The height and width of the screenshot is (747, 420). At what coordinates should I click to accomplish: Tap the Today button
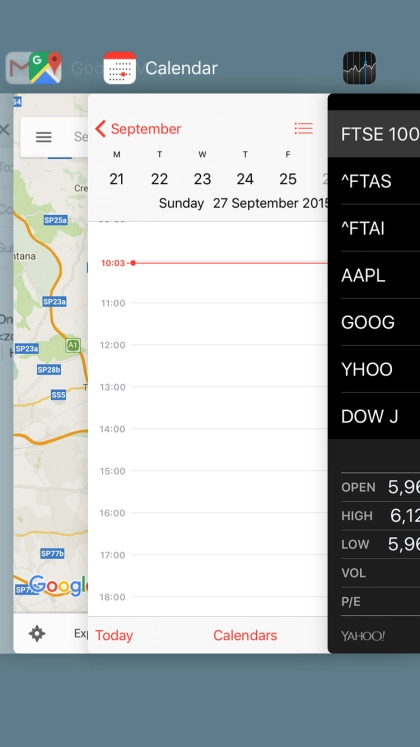click(x=114, y=636)
